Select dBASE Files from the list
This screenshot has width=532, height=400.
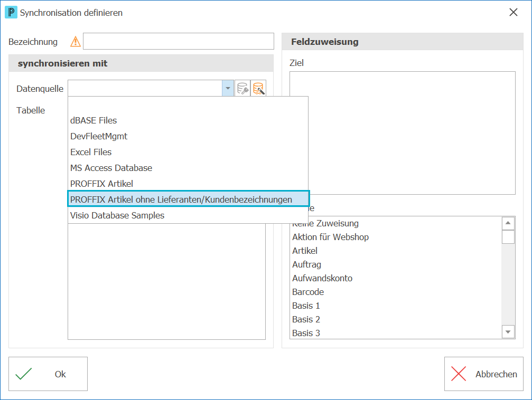188,120
